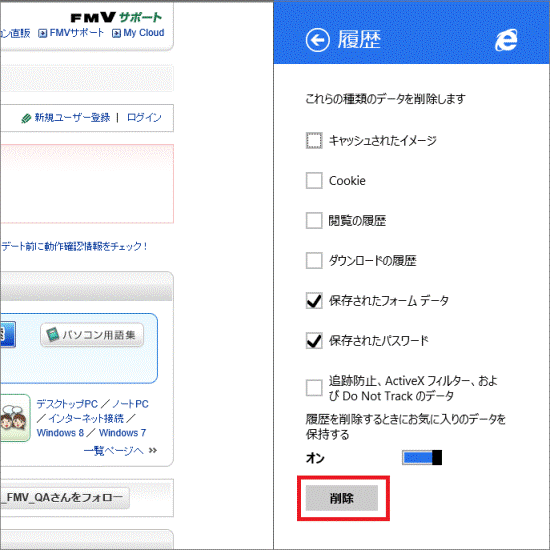Click the パソコン用語集 button
The image size is (550, 550).
[x=92, y=335]
